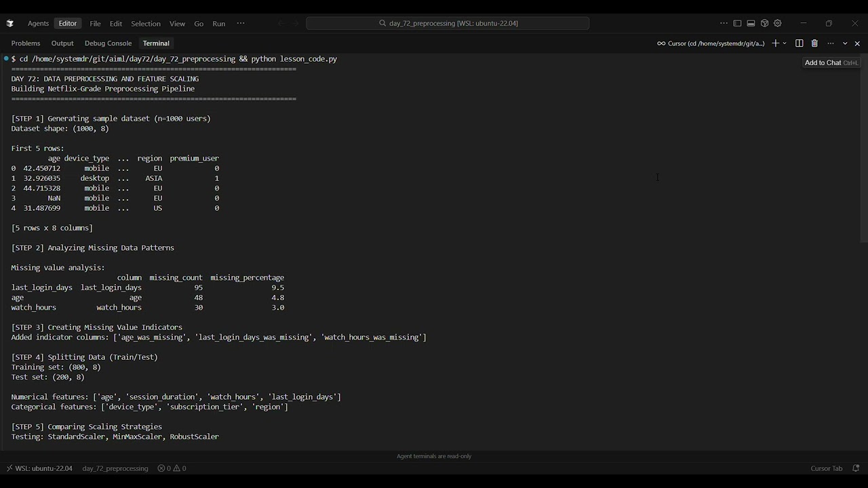This screenshot has height=488, width=868.
Task: Click the '[STEP 3] Creating Missing Value Indicators' line
Action: [x=96, y=327]
